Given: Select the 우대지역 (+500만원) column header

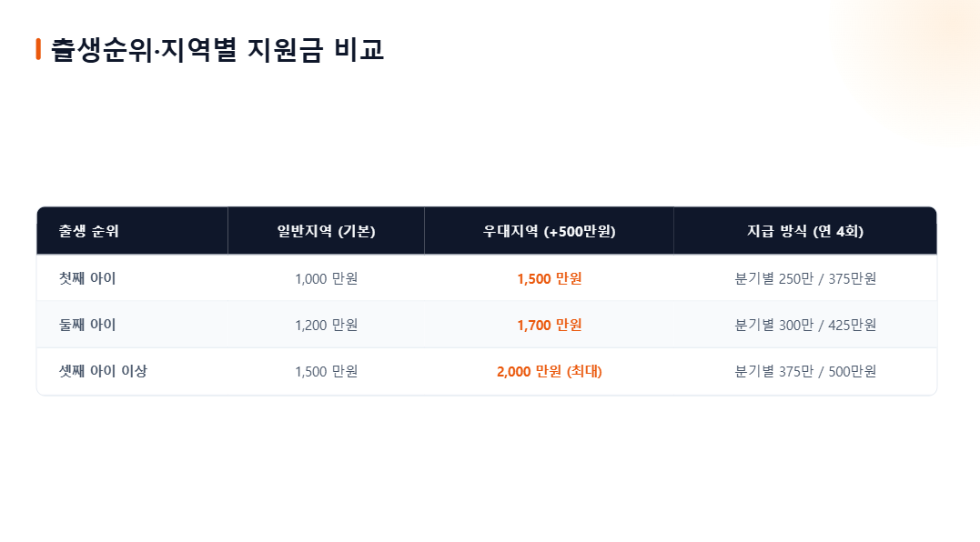Looking at the screenshot, I should tap(550, 231).
